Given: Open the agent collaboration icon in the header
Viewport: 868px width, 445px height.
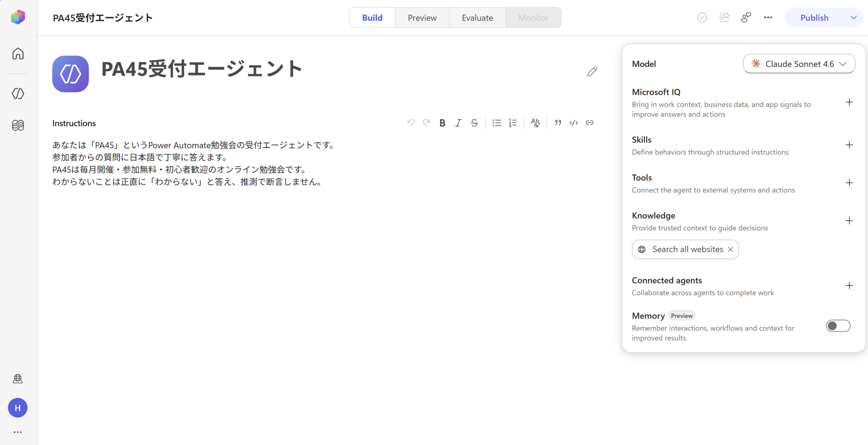Looking at the screenshot, I should [x=746, y=18].
